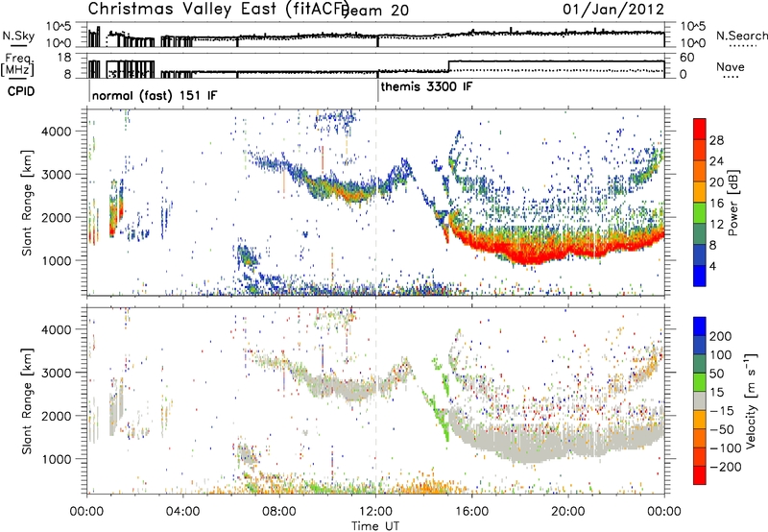Click the '16:00' time axis tick label

coord(471,512)
